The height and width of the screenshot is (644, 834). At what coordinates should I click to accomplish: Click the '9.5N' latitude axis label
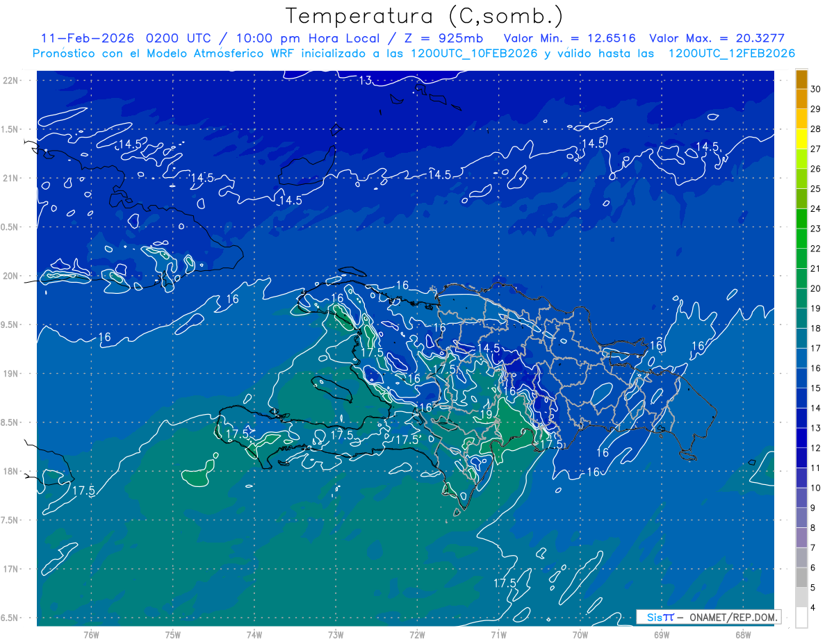pyautogui.click(x=10, y=324)
